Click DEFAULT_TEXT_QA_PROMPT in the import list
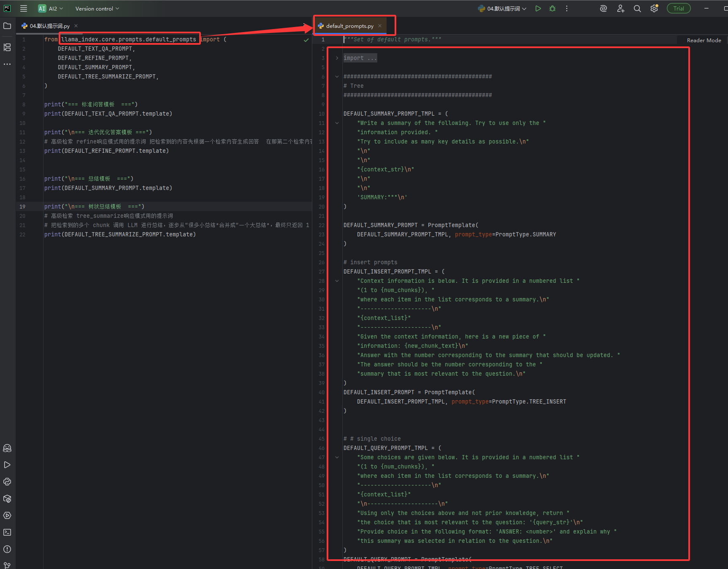The image size is (728, 569). coord(95,49)
